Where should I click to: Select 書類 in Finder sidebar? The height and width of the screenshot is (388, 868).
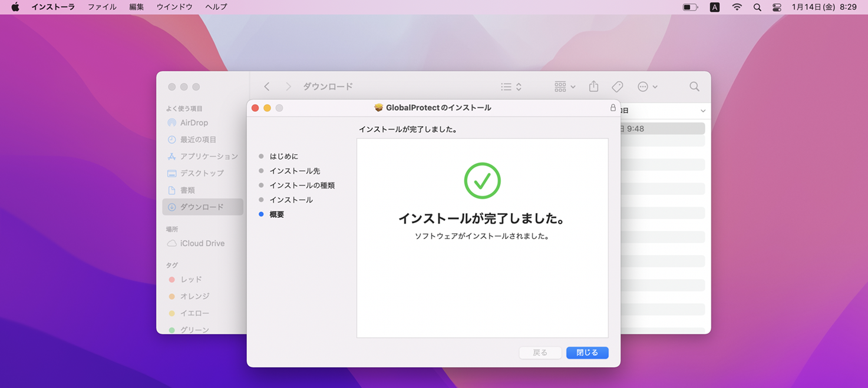point(203,190)
